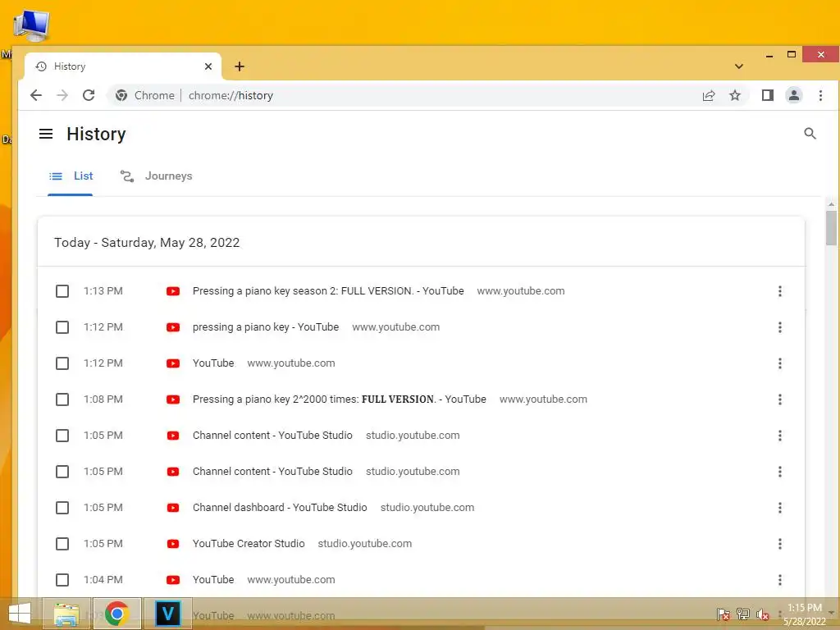Switch to the List tab
Screen dimensions: 840x630
[x=71, y=176]
